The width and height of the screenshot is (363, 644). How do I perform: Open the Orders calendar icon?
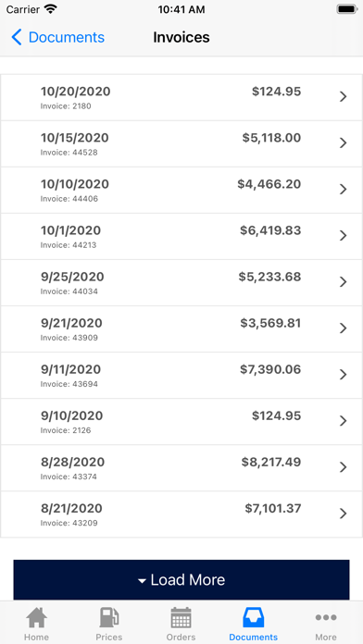click(x=181, y=617)
